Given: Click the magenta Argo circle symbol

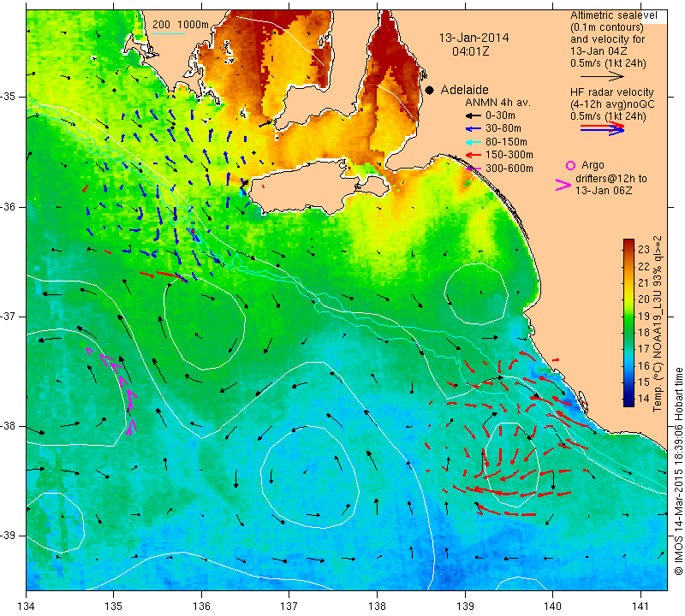Looking at the screenshot, I should 570,165.
